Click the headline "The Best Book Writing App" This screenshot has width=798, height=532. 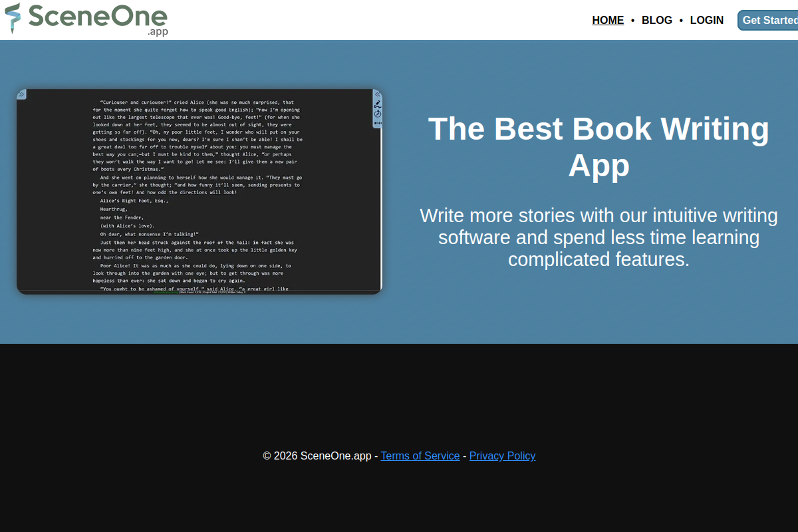pos(598,147)
